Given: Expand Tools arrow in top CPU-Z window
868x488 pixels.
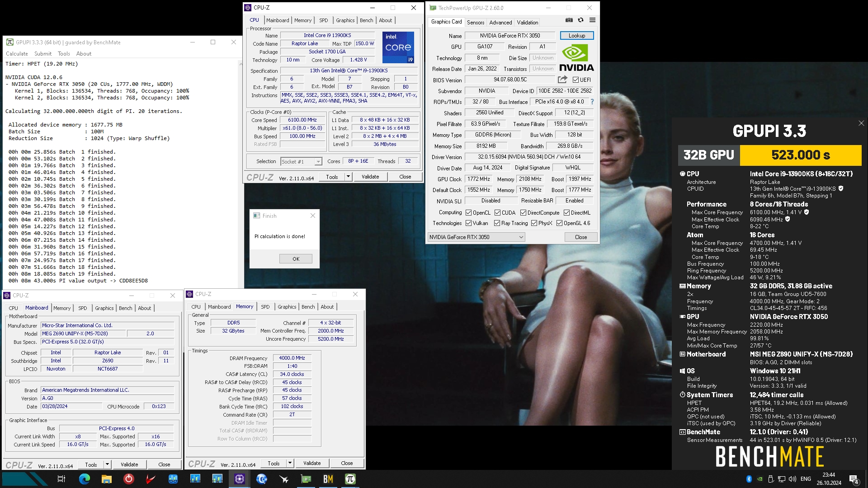Looking at the screenshot, I should [348, 177].
